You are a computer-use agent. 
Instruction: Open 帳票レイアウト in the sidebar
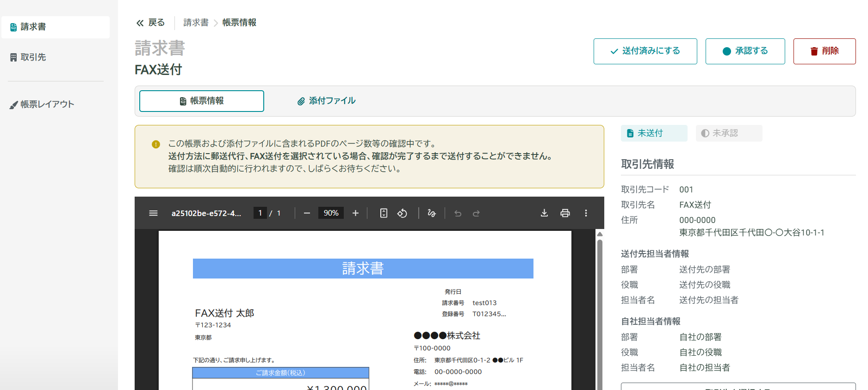[x=47, y=105]
